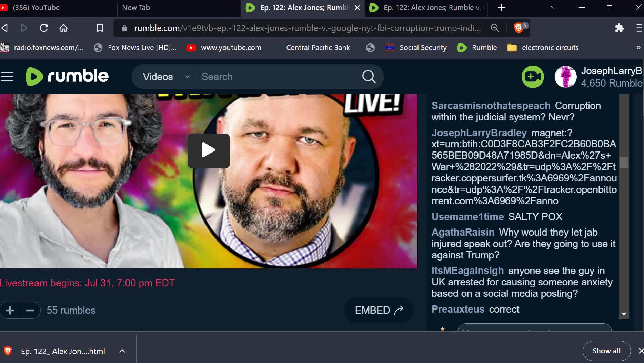Click the chat scrollbar thumb
Viewport: 644px width, 363px height.
click(624, 162)
